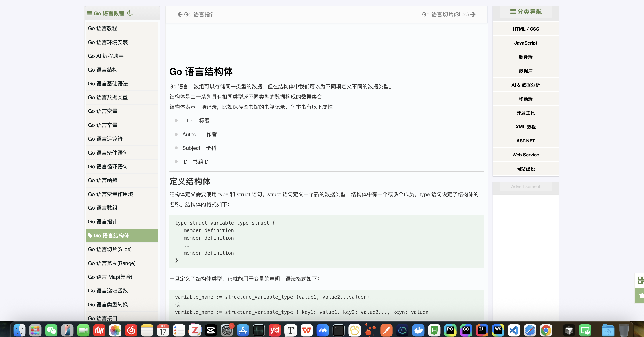The width and height of the screenshot is (644, 337).
Task: Open Go 语言切片(Slice) in the sidebar
Action: click(x=109, y=249)
